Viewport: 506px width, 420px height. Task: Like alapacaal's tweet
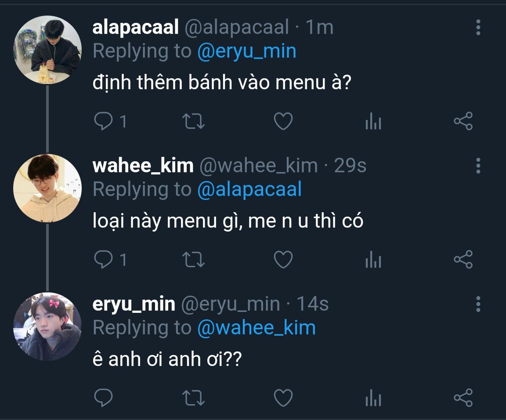(283, 121)
